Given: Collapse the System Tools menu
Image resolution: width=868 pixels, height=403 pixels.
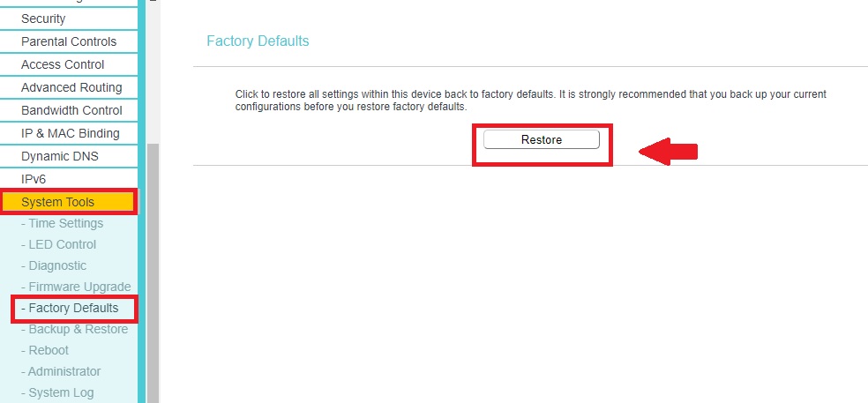Looking at the screenshot, I should 69,202.
